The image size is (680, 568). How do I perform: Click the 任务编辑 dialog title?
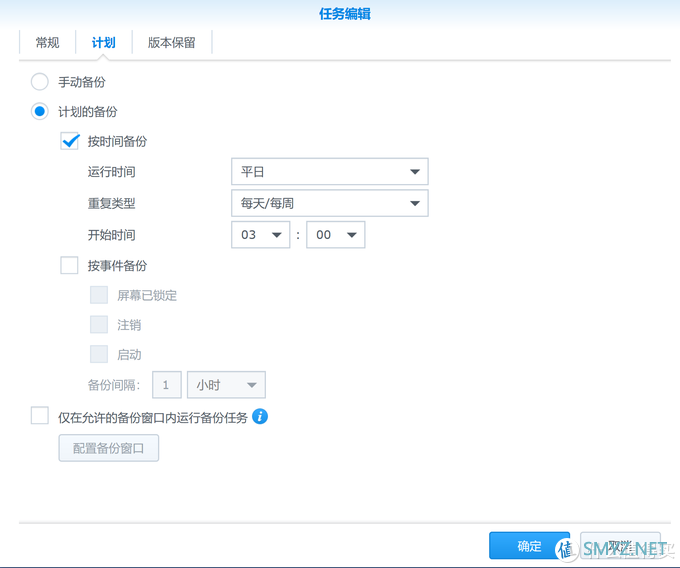pos(345,14)
